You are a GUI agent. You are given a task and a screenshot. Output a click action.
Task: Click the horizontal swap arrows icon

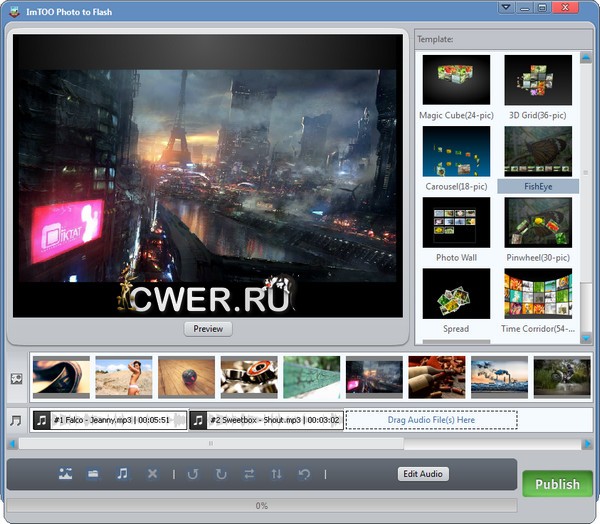(249, 474)
